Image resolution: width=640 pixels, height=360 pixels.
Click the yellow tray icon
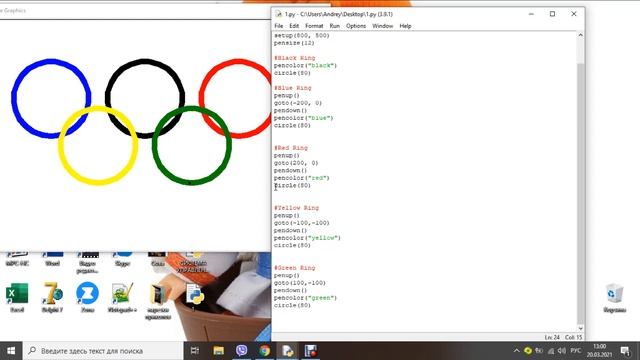(x=528, y=351)
